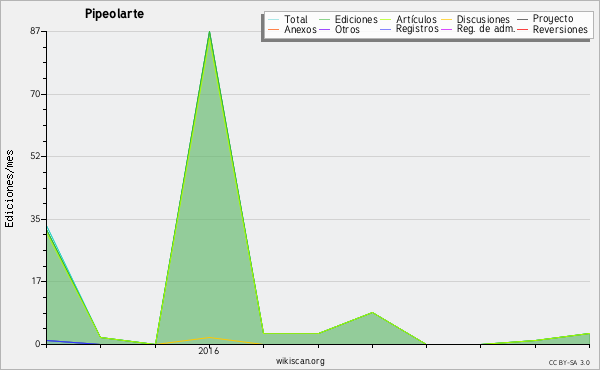Click the y-axis value 0
Viewport: 600px width, 370px height.
point(38,344)
